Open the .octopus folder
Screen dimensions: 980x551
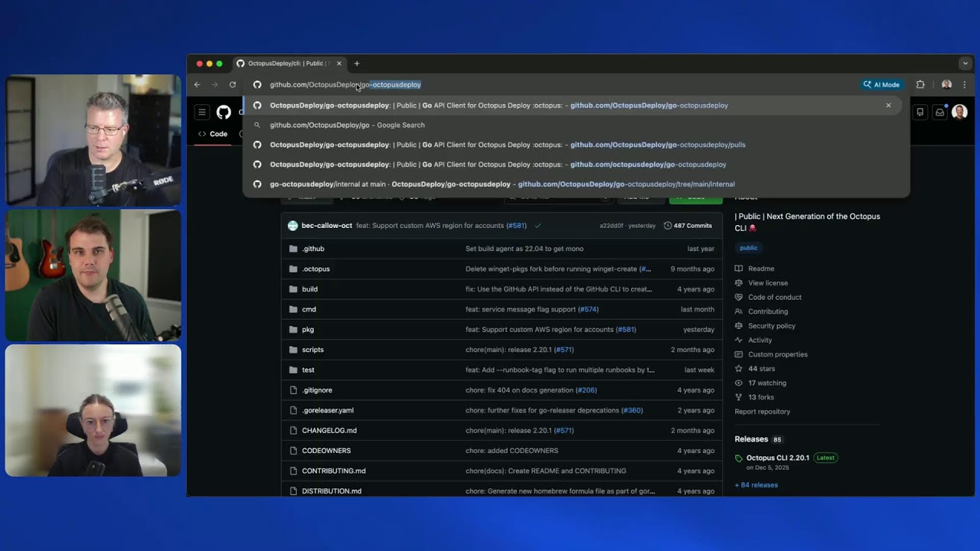coord(315,269)
